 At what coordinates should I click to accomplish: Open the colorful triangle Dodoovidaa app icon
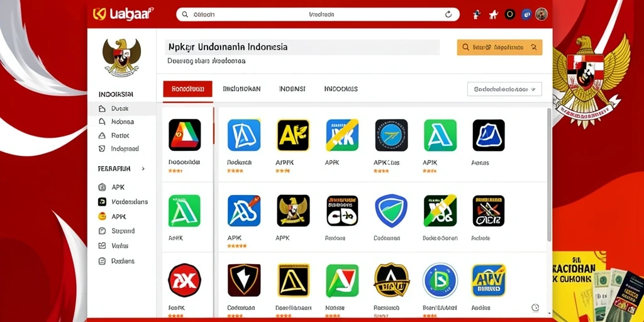[x=185, y=135]
